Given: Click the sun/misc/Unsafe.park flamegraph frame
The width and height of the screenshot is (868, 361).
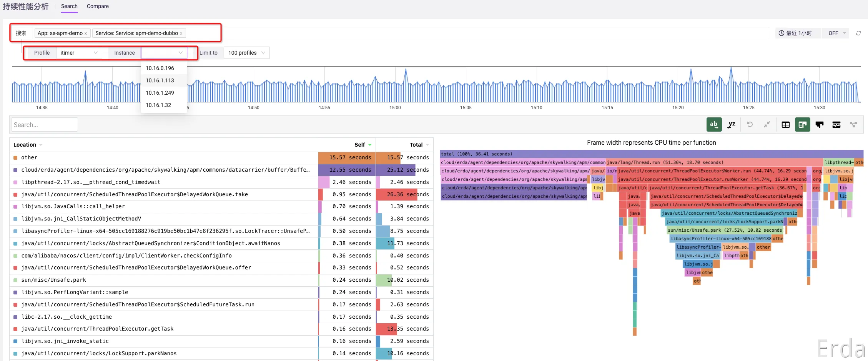Looking at the screenshot, I should pyautogui.click(x=725, y=230).
